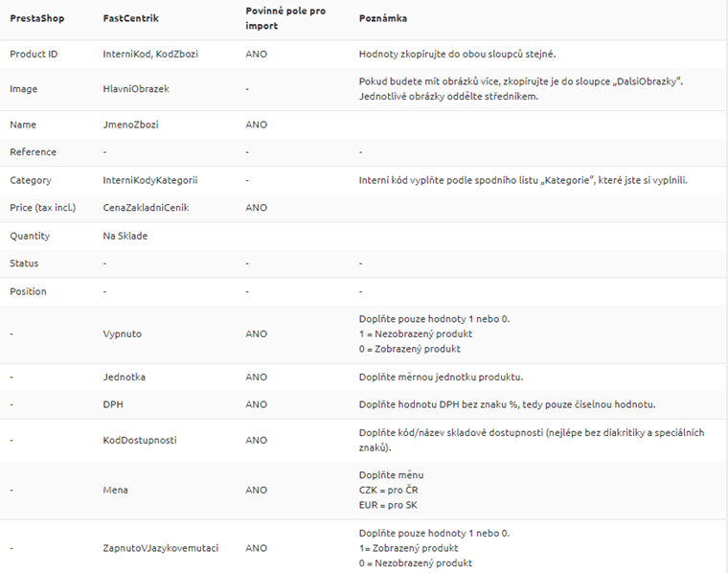Click the Vypnuto cell
Viewport: 728px width, 573px height.
coord(123,334)
